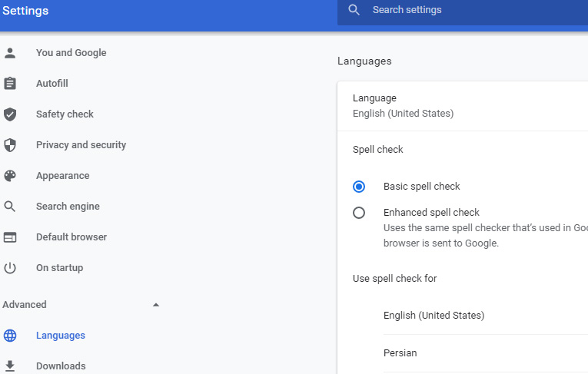Click the On startup power icon
This screenshot has height=374, width=588.
tap(10, 268)
